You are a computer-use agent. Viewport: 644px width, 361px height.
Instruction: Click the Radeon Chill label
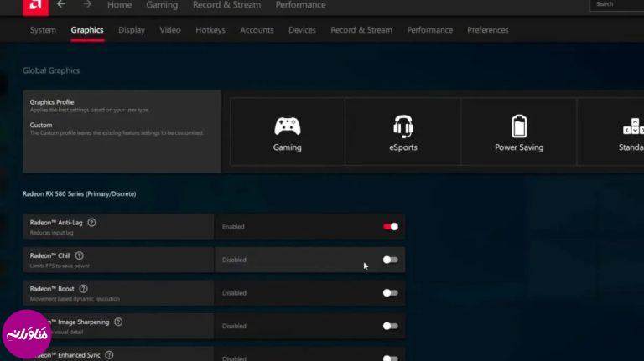point(50,255)
